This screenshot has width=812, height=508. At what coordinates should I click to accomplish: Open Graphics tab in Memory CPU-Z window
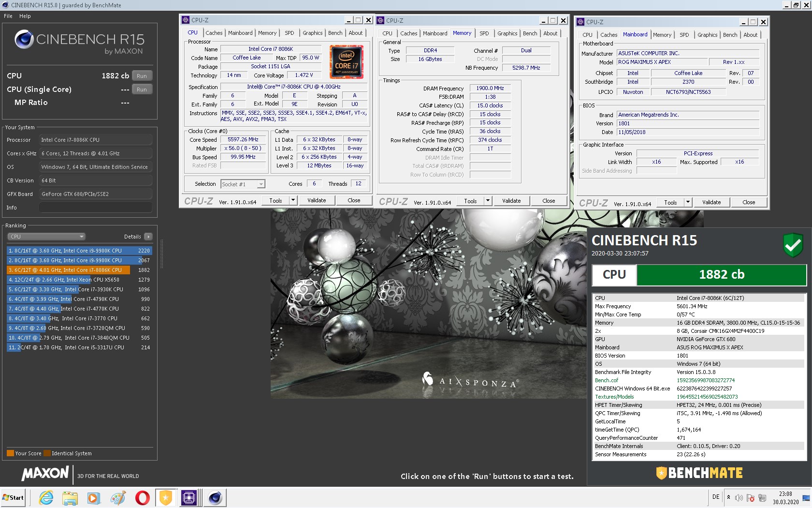point(507,33)
